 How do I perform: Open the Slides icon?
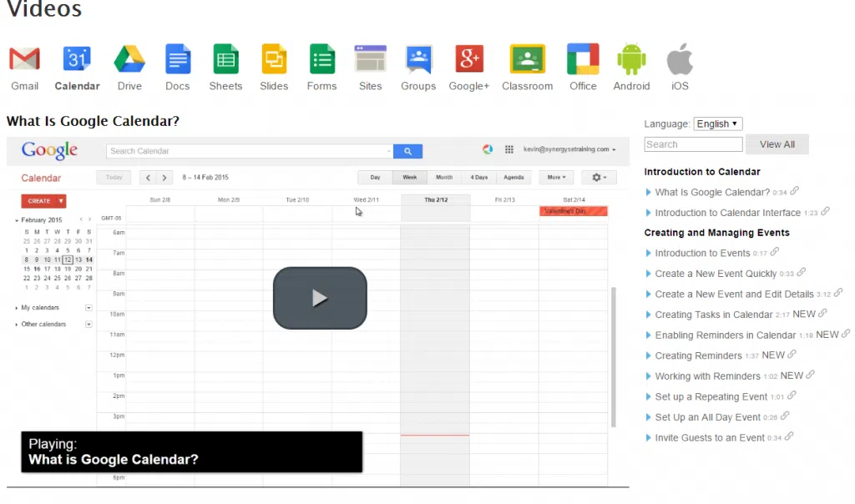[274, 59]
